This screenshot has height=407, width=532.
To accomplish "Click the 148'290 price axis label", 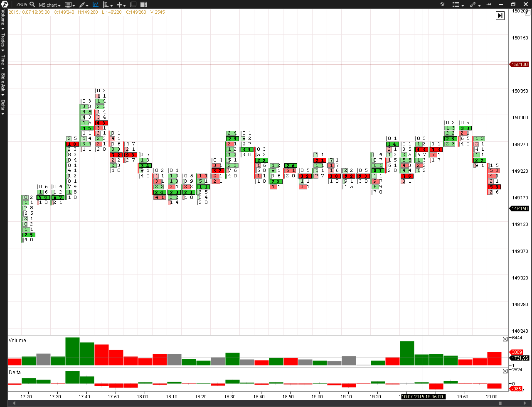I will [x=520, y=305].
